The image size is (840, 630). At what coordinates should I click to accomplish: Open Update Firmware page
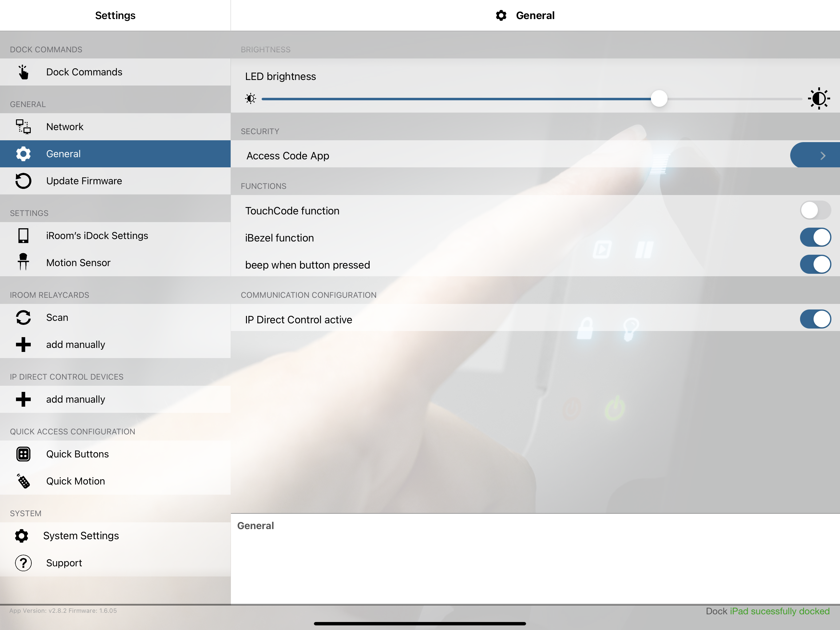tap(115, 181)
